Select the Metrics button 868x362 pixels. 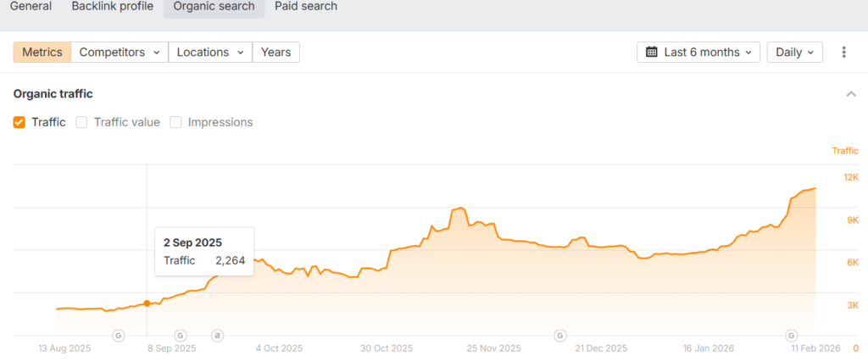(x=42, y=53)
